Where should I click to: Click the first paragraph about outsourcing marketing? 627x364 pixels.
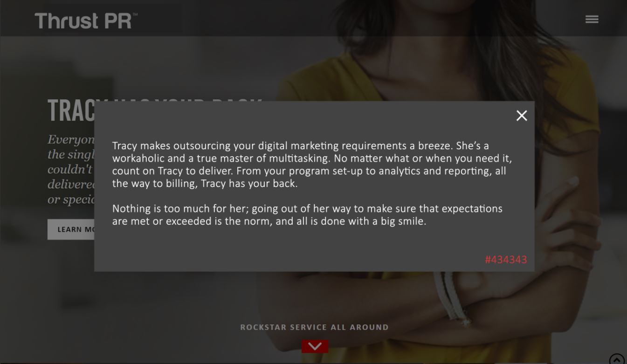click(312, 165)
